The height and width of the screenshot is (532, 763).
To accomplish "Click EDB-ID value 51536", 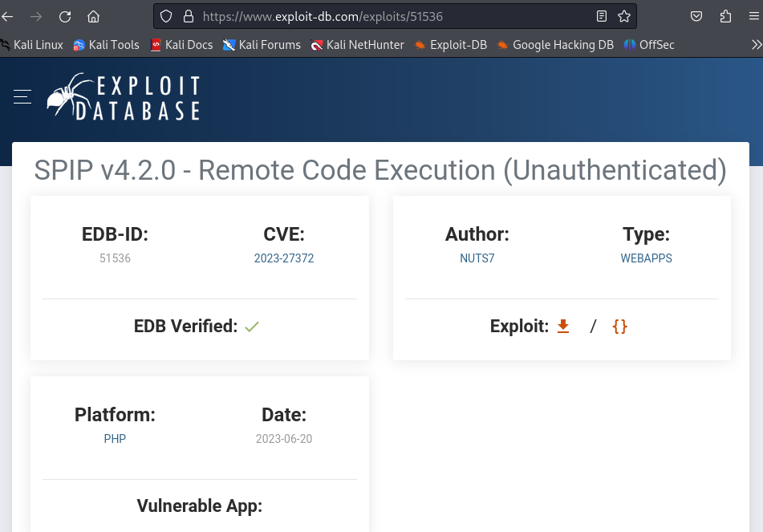I will click(x=115, y=258).
